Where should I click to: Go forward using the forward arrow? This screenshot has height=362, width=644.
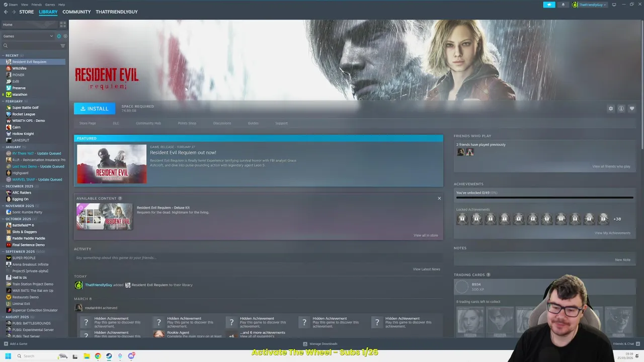pyautogui.click(x=14, y=12)
